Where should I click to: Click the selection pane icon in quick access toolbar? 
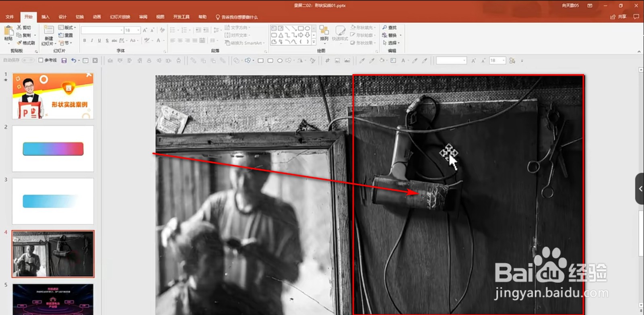512,60
